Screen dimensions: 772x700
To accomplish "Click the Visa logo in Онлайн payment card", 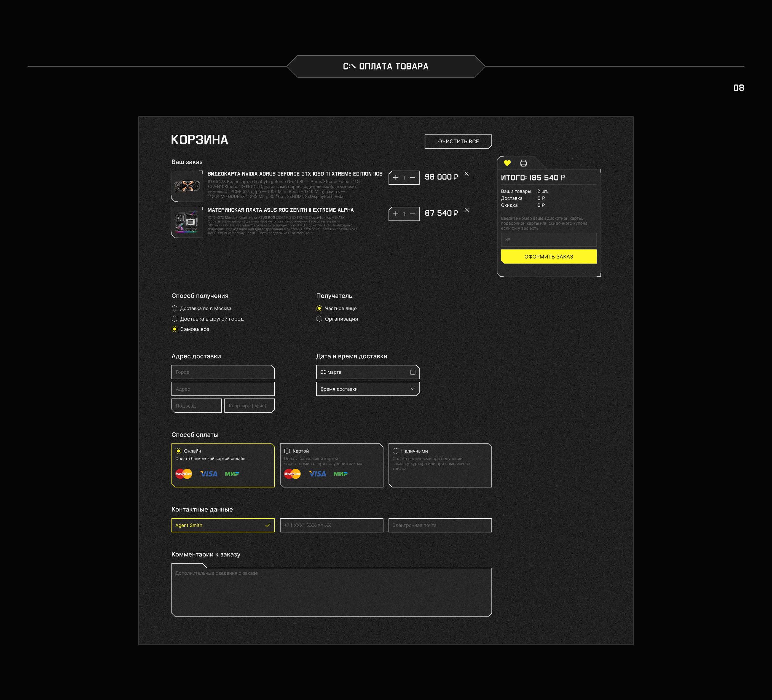I will (209, 474).
